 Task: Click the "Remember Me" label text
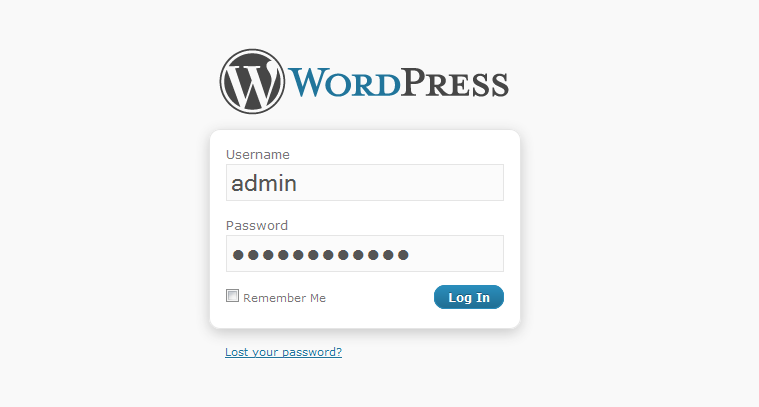[284, 298]
